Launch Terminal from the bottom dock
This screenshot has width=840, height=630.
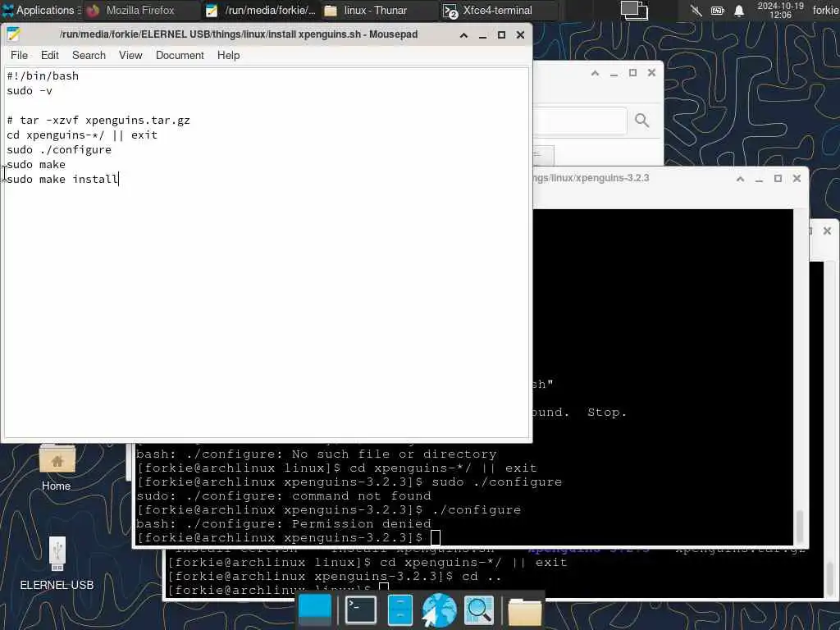point(360,610)
